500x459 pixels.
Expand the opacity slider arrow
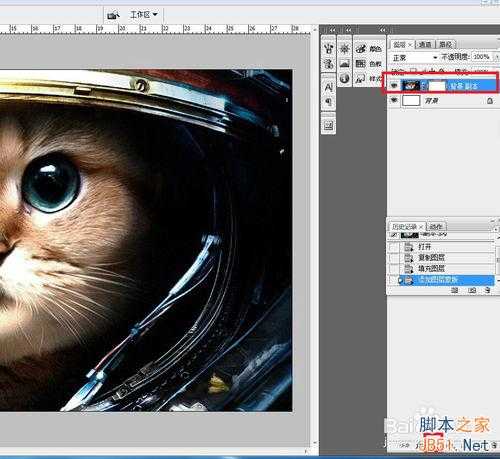pos(496,57)
